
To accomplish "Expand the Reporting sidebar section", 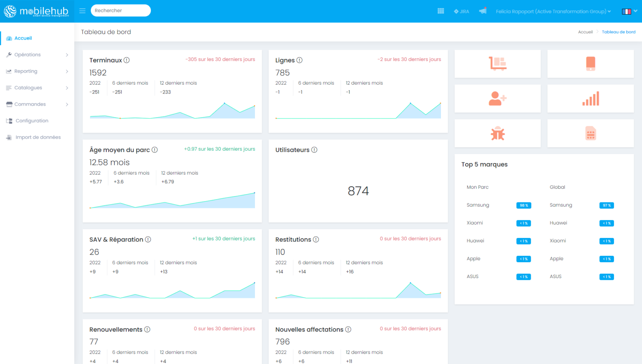I will pos(37,71).
